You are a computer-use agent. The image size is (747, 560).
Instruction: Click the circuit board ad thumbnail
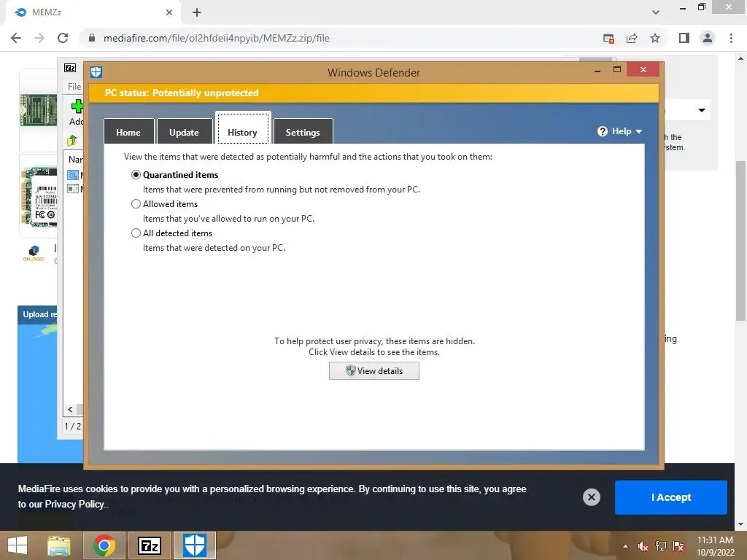39,110
